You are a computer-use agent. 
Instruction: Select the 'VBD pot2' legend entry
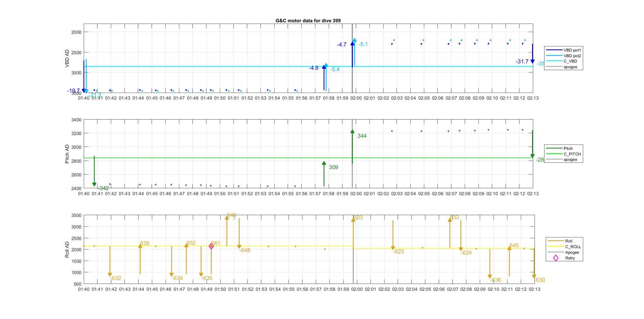click(564, 56)
